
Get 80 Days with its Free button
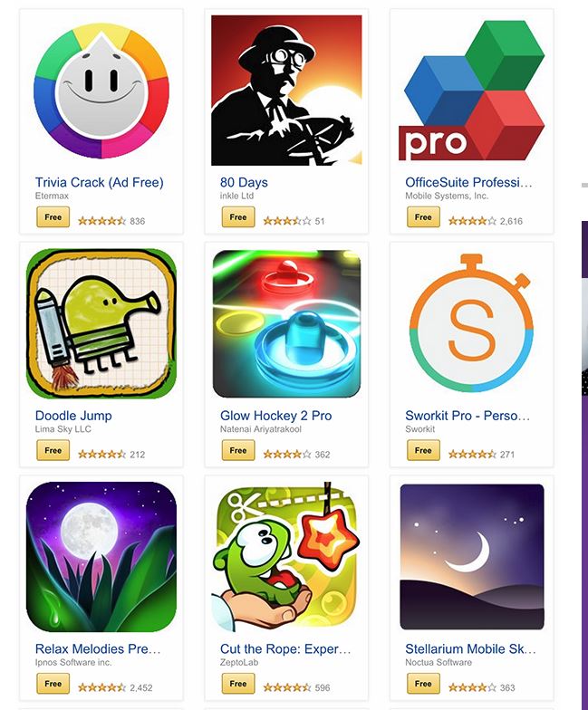click(x=238, y=217)
